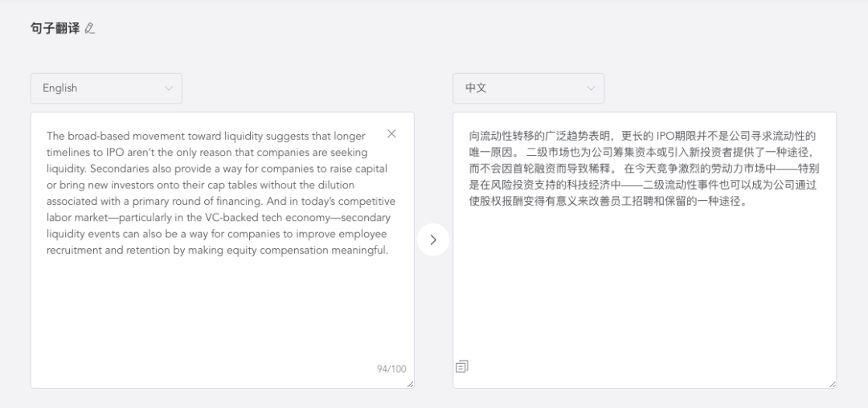Click the pencil edit icon beside 句子翻译

(x=90, y=29)
